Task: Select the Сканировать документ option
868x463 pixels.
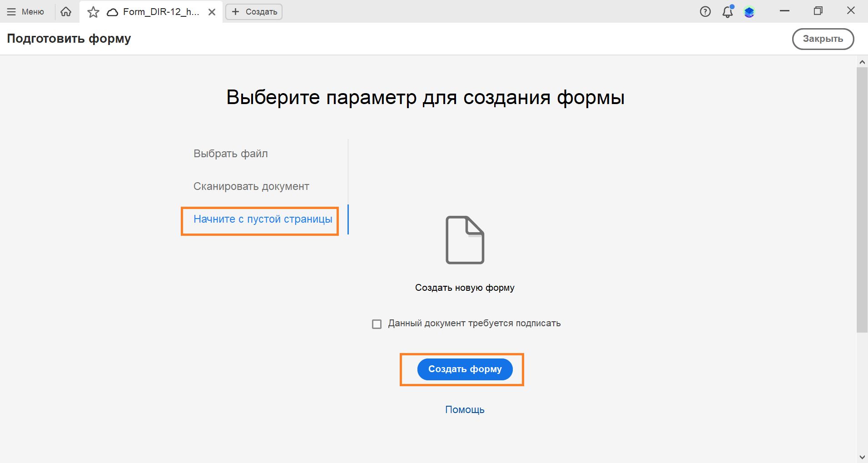Action: (251, 186)
